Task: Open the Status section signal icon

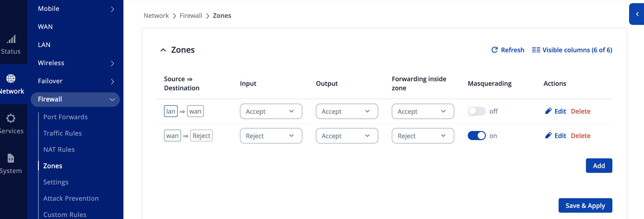Action: pos(11,39)
